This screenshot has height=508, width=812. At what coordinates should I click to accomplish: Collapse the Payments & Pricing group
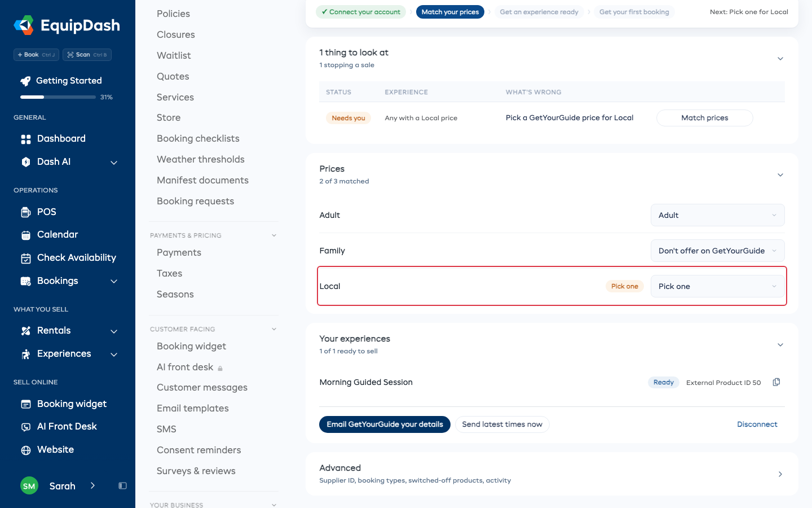[274, 235]
